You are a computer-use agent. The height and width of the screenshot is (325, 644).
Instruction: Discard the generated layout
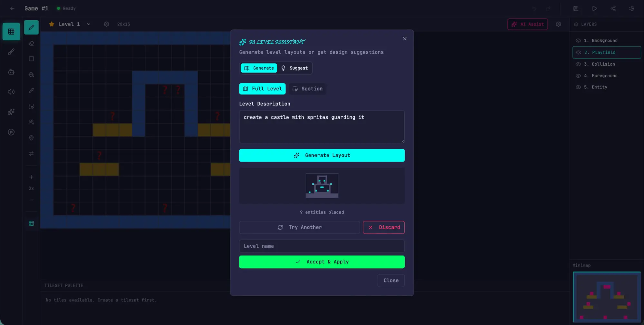pyautogui.click(x=383, y=227)
